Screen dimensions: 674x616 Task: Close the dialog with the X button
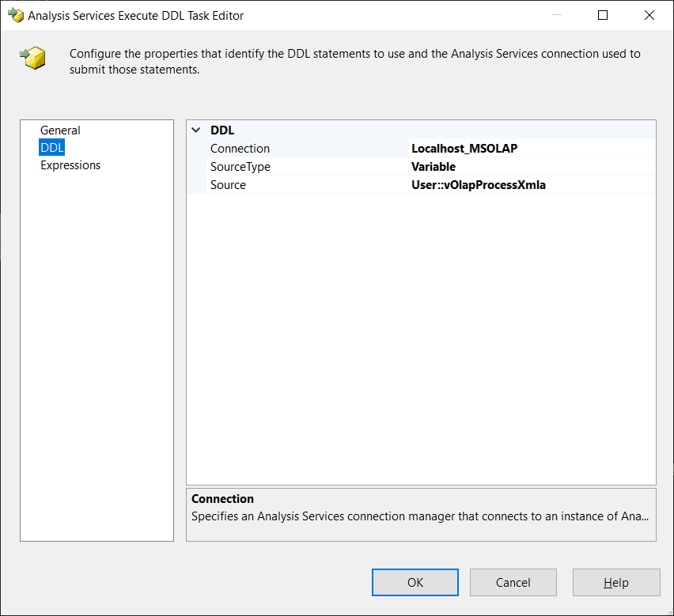649,15
